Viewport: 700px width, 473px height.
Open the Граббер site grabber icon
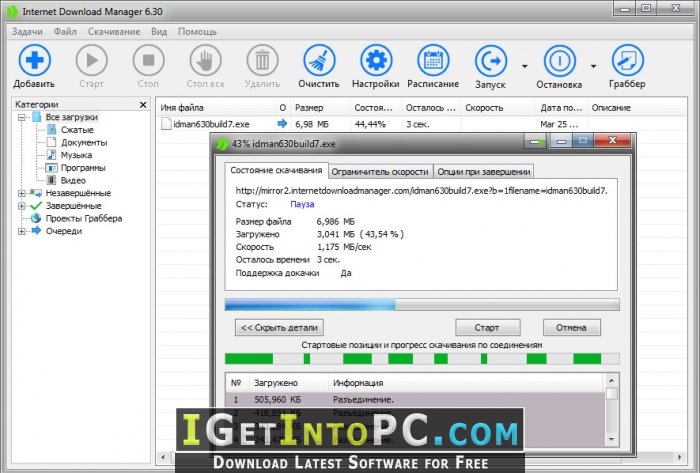point(627,60)
